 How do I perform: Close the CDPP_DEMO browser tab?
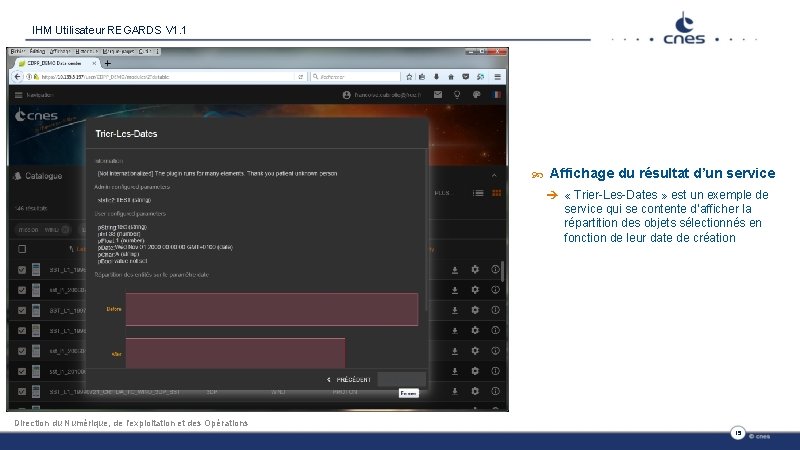94,63
